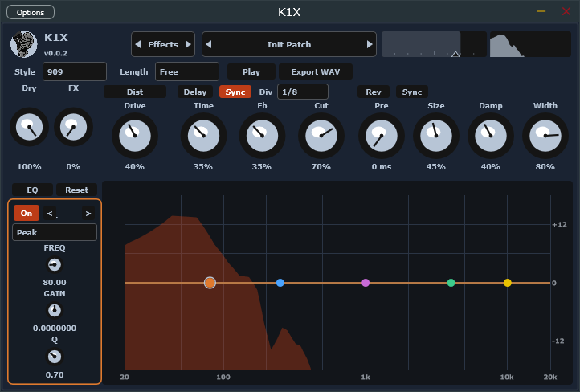Click the Width 80% value
This screenshot has height=392, width=580.
click(545, 167)
